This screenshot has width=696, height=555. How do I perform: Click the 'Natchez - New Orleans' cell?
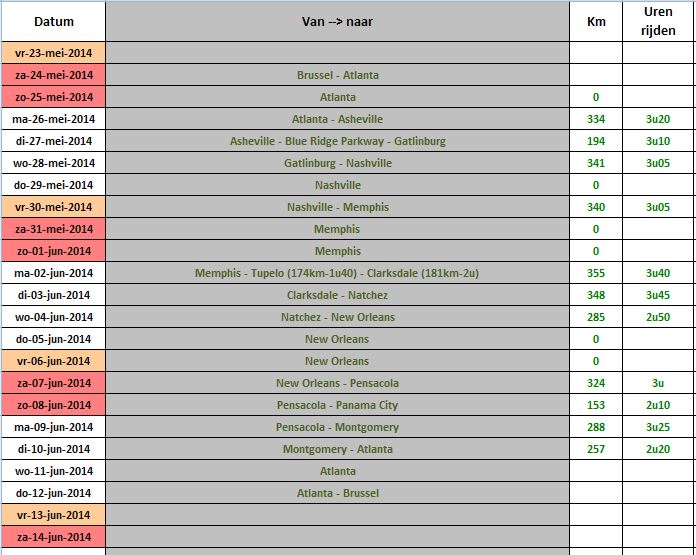337,317
